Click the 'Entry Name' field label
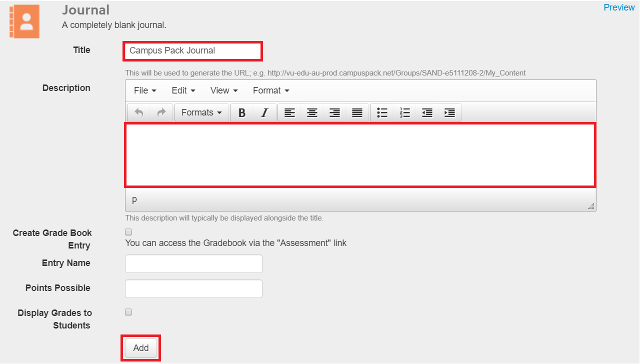640x364 pixels. point(66,263)
